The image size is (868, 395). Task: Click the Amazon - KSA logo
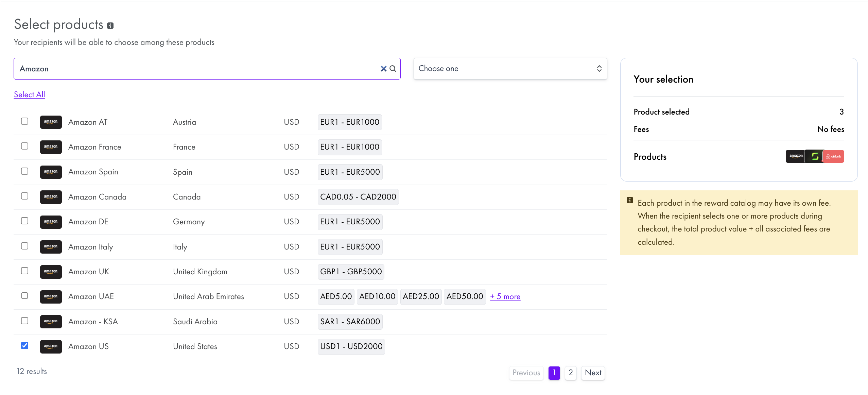(x=51, y=322)
